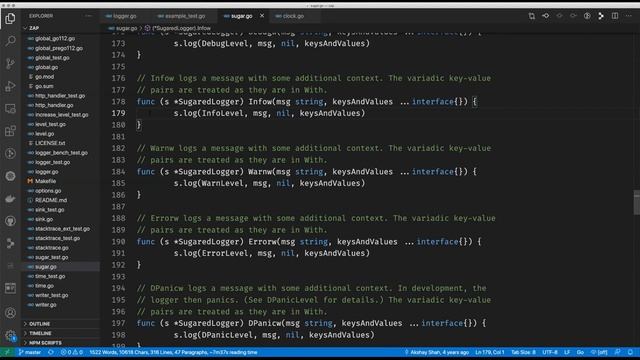640x360 pixels.
Task: Open global_test.go in the explorer
Action: [60, 58]
